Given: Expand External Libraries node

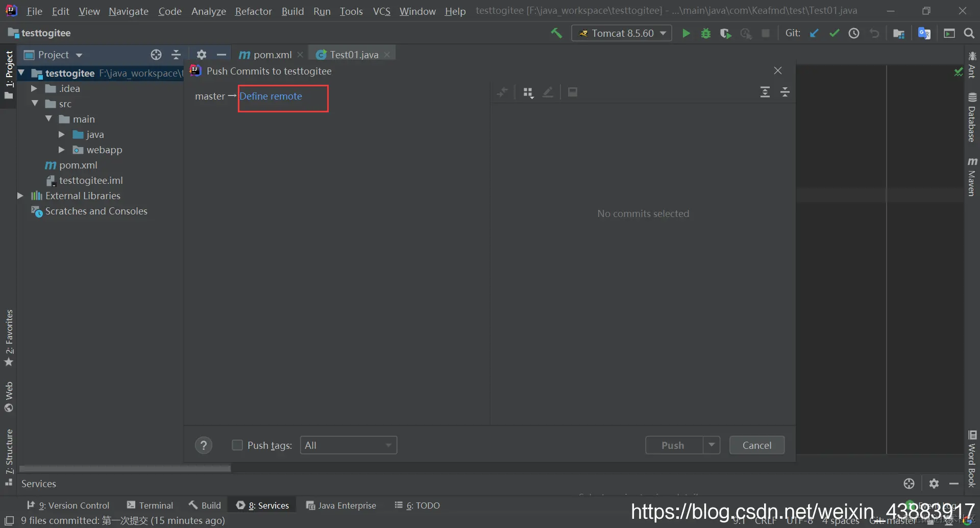Looking at the screenshot, I should coord(20,196).
